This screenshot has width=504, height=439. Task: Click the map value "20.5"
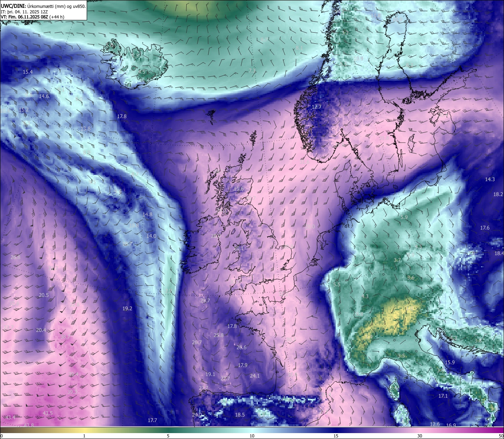(x=44, y=295)
